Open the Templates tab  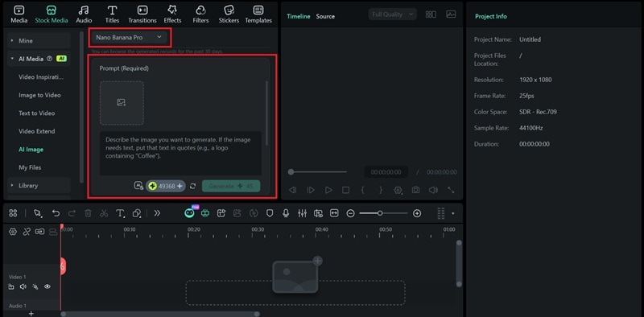coord(258,14)
